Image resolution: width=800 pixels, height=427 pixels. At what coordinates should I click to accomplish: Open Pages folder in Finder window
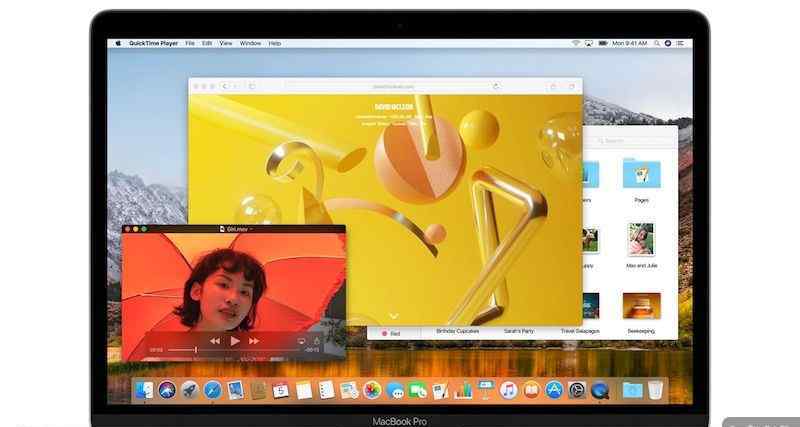point(641,173)
